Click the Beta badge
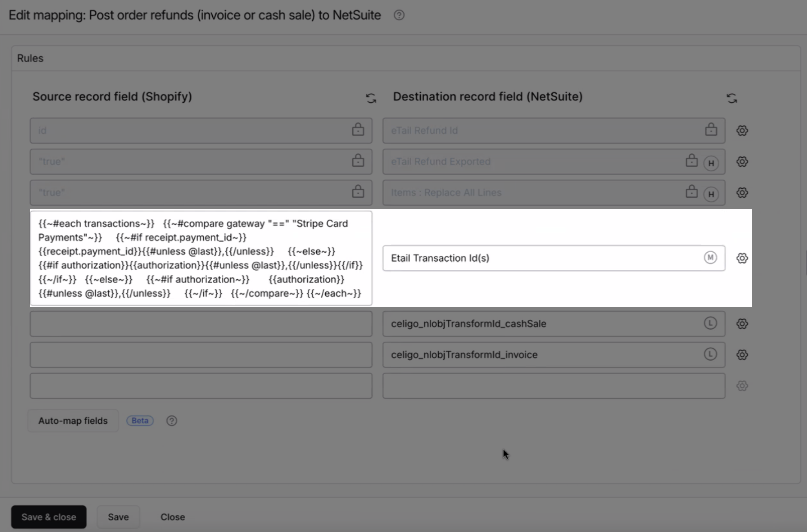The image size is (807, 532). (x=140, y=421)
